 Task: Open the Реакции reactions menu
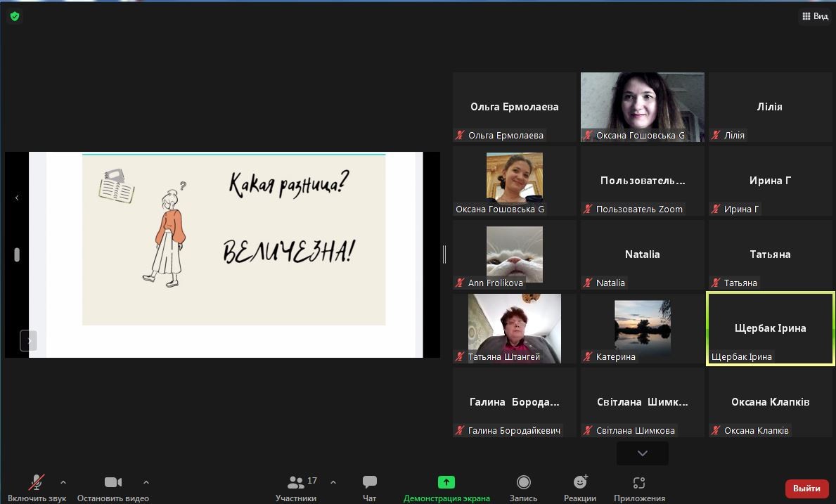[x=580, y=488]
